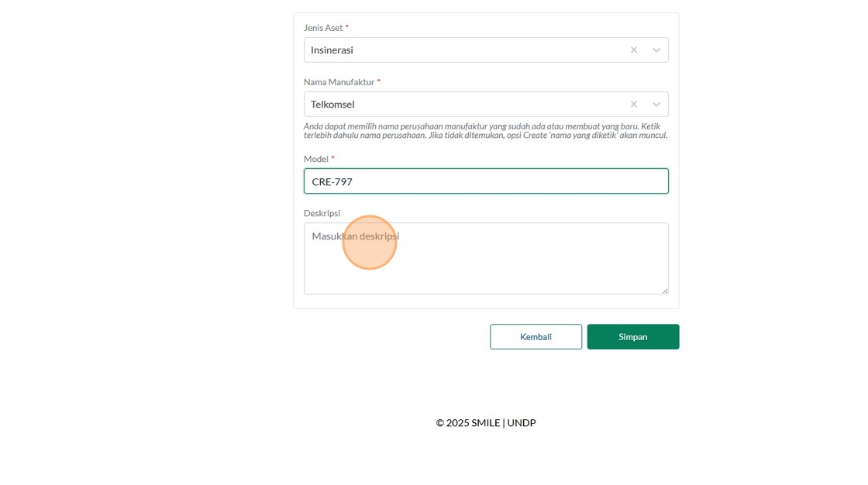The image size is (868, 485).
Task: Click the Nama Manufaktur field label
Action: pos(339,82)
